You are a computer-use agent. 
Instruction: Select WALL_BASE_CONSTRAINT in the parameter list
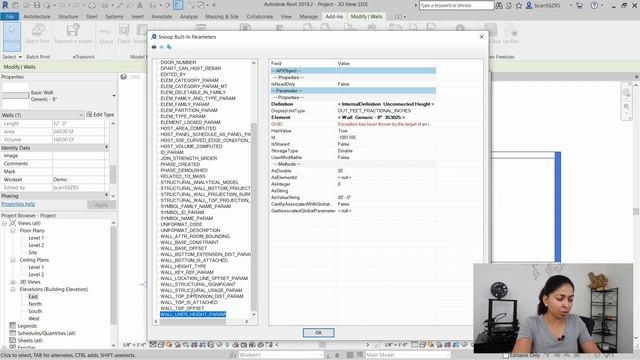pyautogui.click(x=189, y=242)
